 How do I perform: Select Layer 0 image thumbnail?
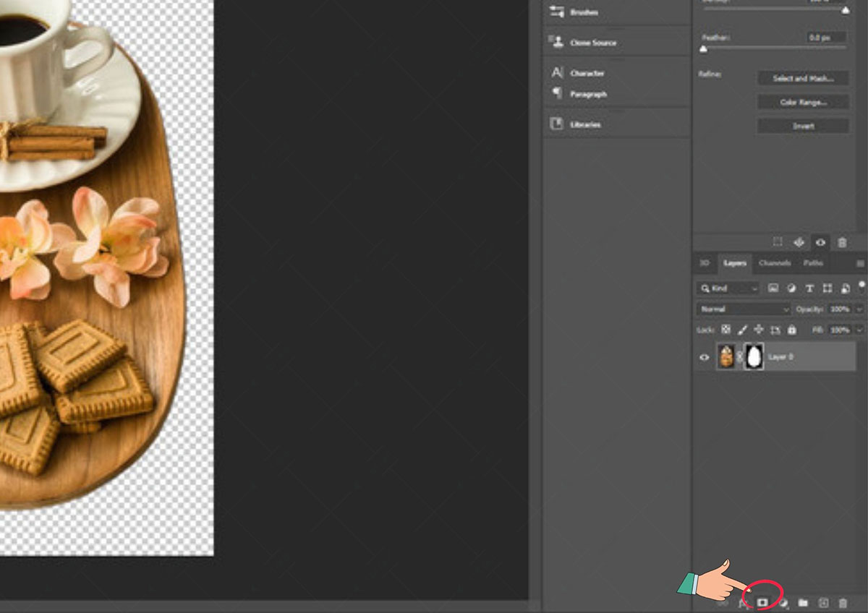point(727,356)
